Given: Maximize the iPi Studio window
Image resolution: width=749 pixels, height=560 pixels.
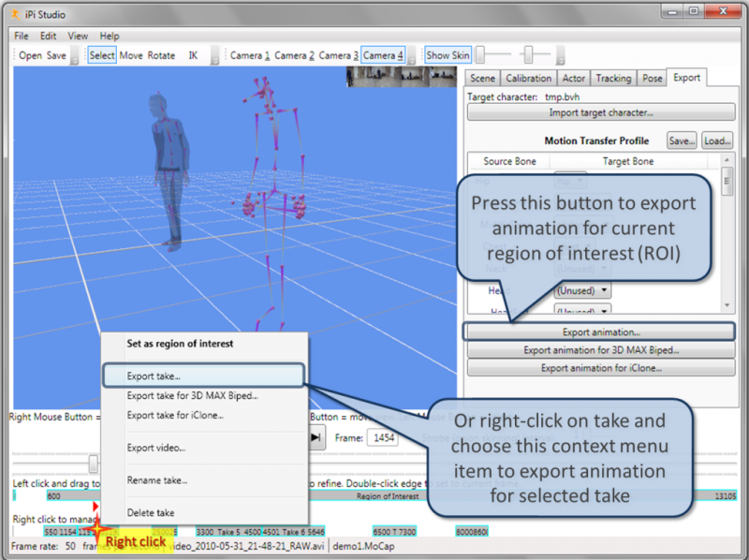Looking at the screenshot, I should tap(694, 11).
